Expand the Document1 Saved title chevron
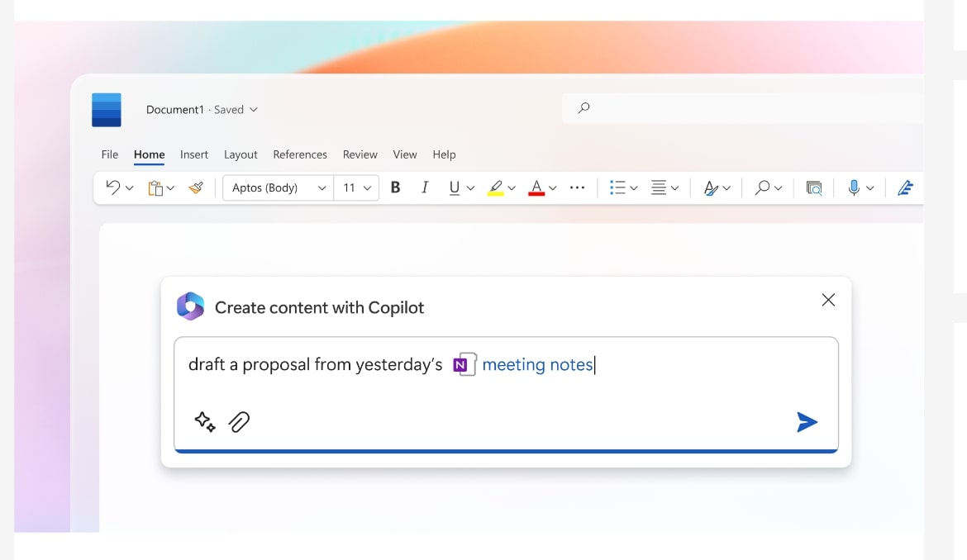This screenshot has height=560, width=967. click(x=254, y=110)
